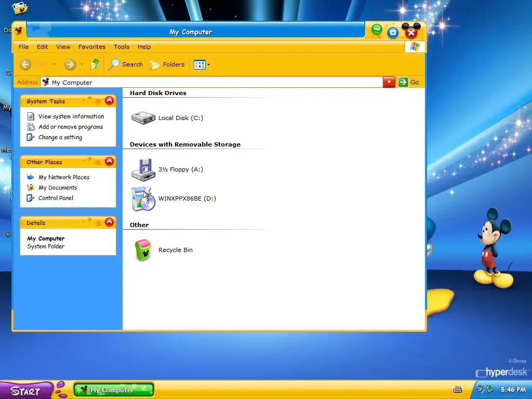Open the Edit menu
Screen dimensions: 532x399
point(42,47)
